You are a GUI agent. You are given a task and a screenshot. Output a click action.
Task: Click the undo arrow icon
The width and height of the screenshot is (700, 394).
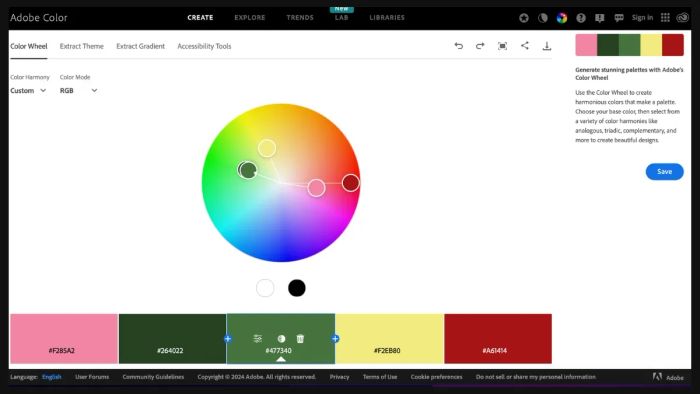pos(458,46)
